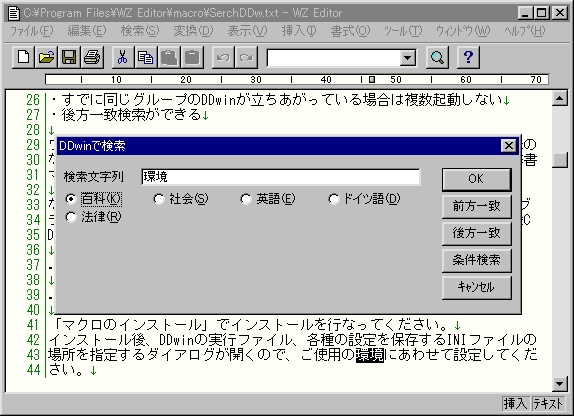Image resolution: width=574 pixels, height=416 pixels.
Task: Click line number 41 in the gutter
Action: (x=33, y=325)
